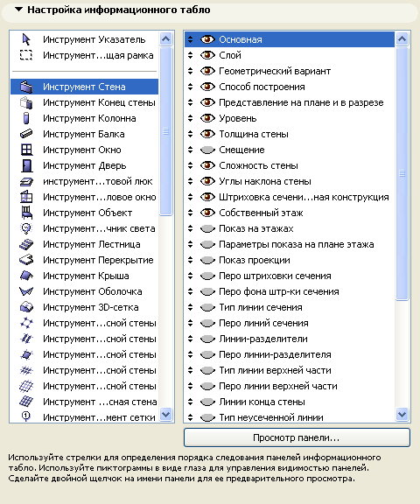This screenshot has height=504, width=420.
Task: Click the 3D Mesh tool icon (3D-сетка)
Action: (26, 307)
